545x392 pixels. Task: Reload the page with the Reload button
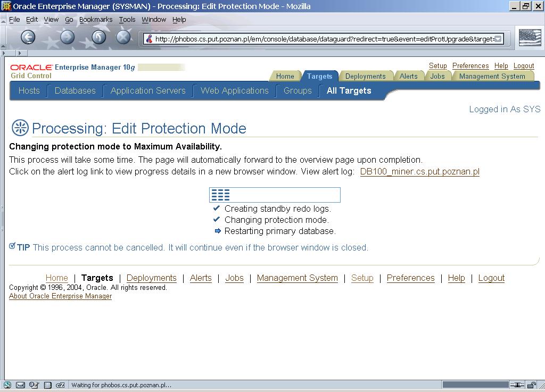click(98, 37)
